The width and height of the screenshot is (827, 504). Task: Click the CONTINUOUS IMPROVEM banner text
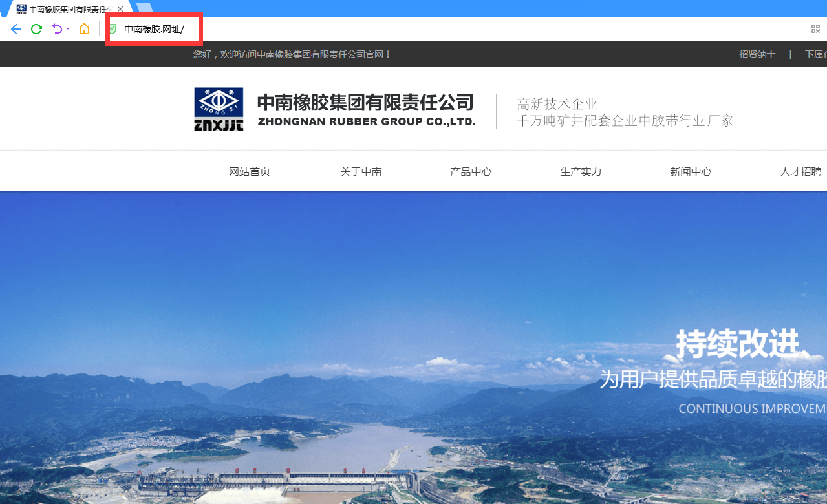[753, 408]
